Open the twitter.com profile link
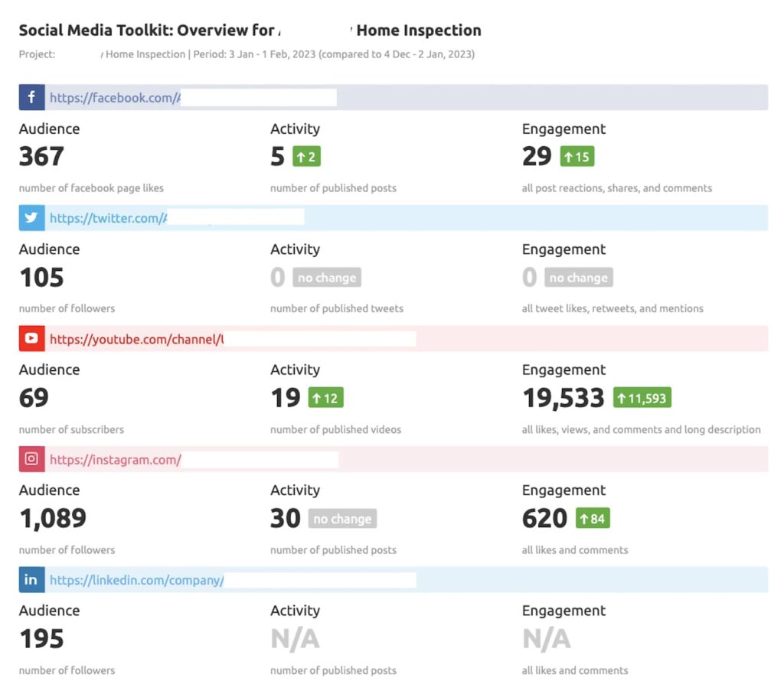The width and height of the screenshot is (784, 697). coord(109,218)
